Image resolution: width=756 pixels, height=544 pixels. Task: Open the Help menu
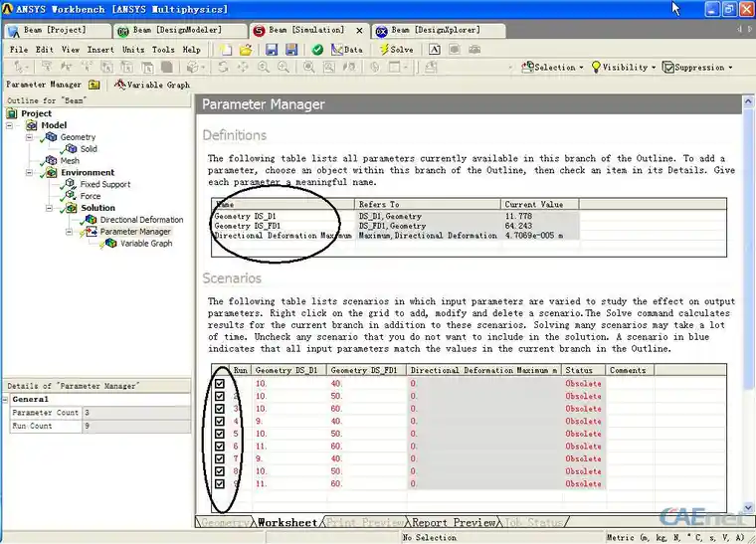coord(191,50)
